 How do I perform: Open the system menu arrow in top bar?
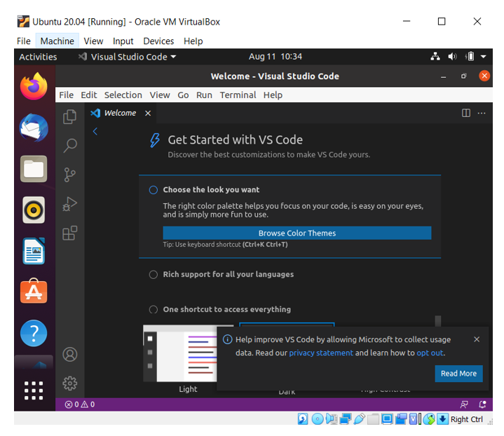coord(483,57)
